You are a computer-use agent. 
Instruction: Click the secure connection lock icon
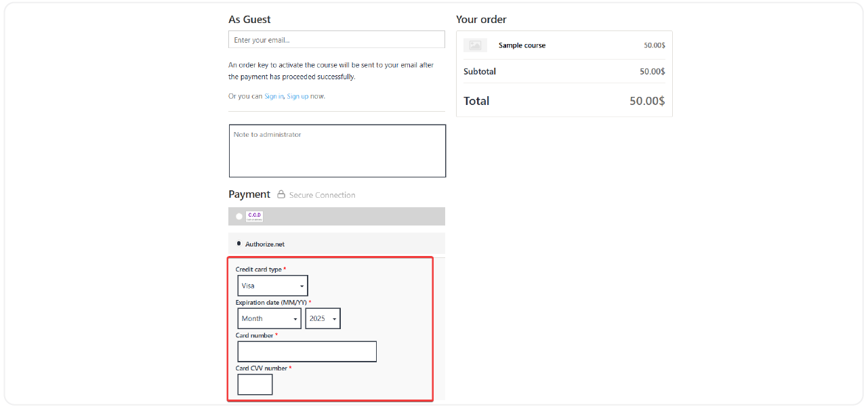(x=280, y=194)
